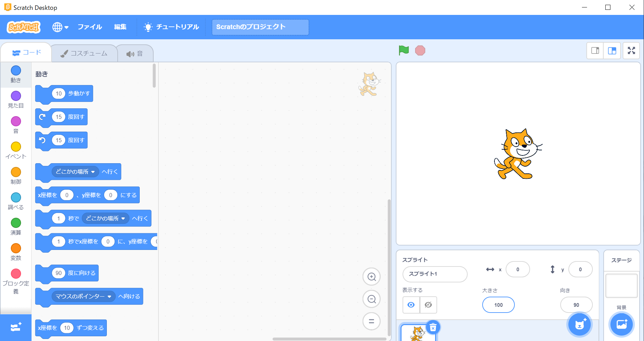Screen dimensions: 644x341
Task: Select the ブロック定義 category
Action: point(16,281)
